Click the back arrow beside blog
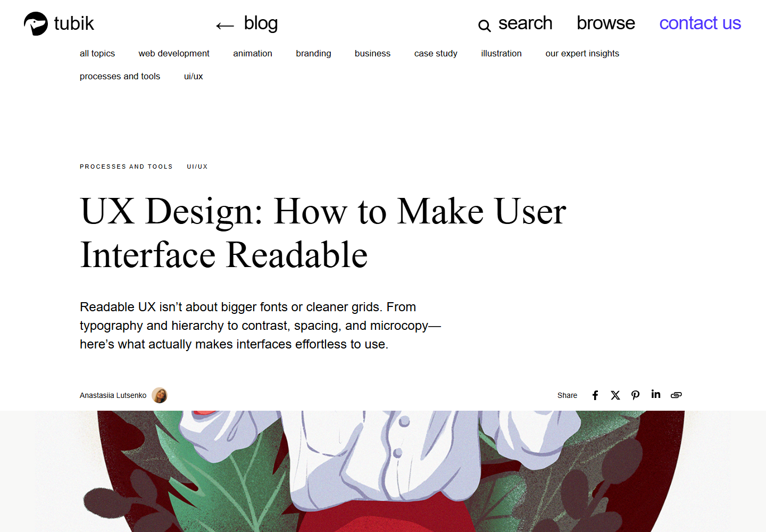This screenshot has width=766, height=532. [x=225, y=25]
